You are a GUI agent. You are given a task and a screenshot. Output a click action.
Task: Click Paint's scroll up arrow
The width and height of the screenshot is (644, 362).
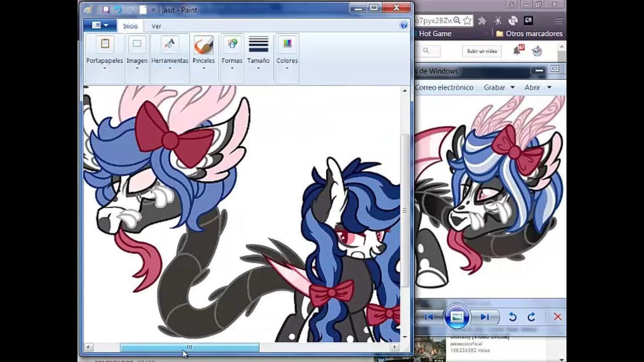[x=405, y=91]
